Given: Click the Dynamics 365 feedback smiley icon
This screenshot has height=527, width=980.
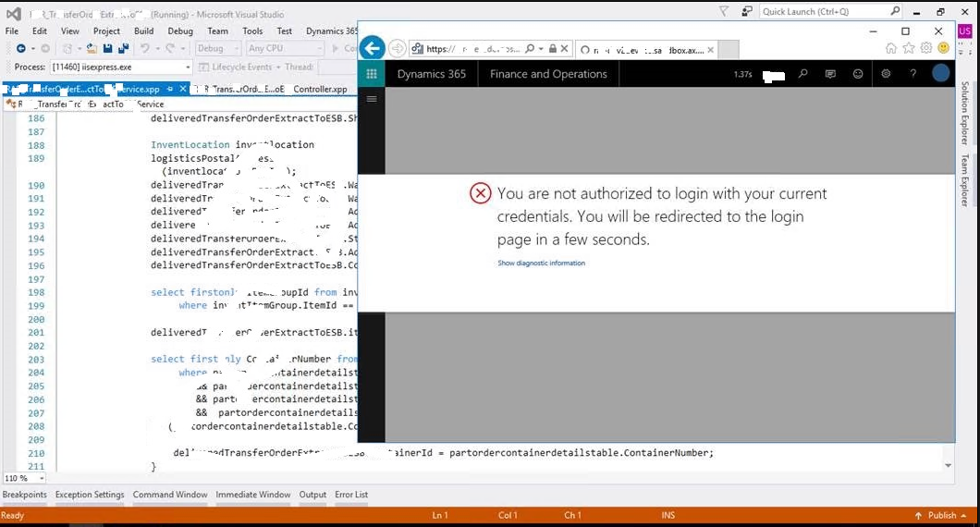Looking at the screenshot, I should pos(858,74).
